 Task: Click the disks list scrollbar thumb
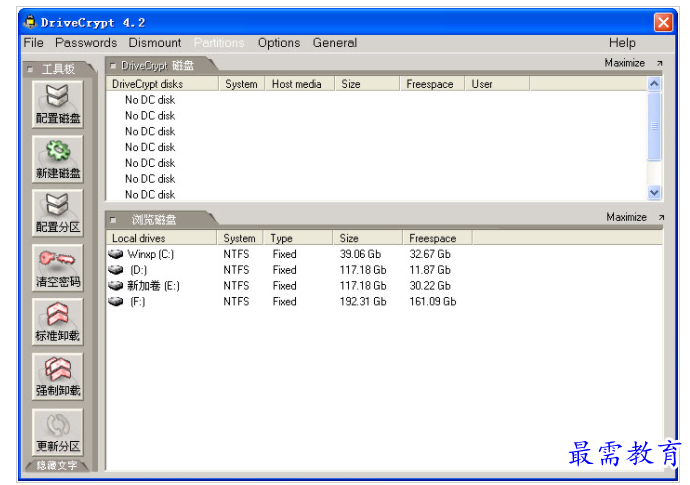tap(654, 126)
